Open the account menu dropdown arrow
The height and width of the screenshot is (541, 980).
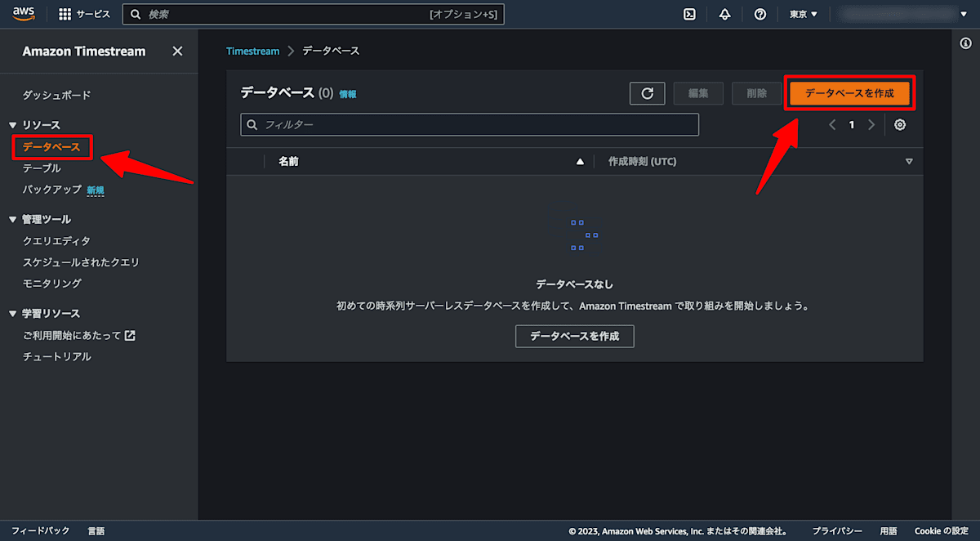963,14
